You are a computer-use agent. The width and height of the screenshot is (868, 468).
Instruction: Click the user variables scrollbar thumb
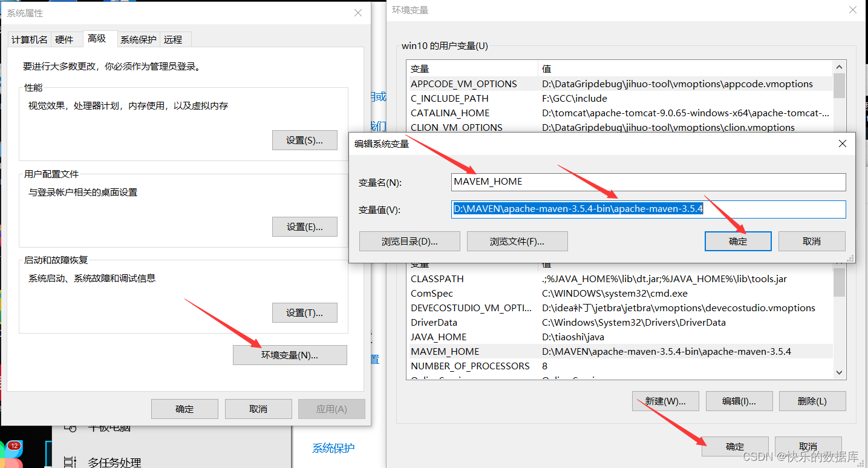click(839, 86)
